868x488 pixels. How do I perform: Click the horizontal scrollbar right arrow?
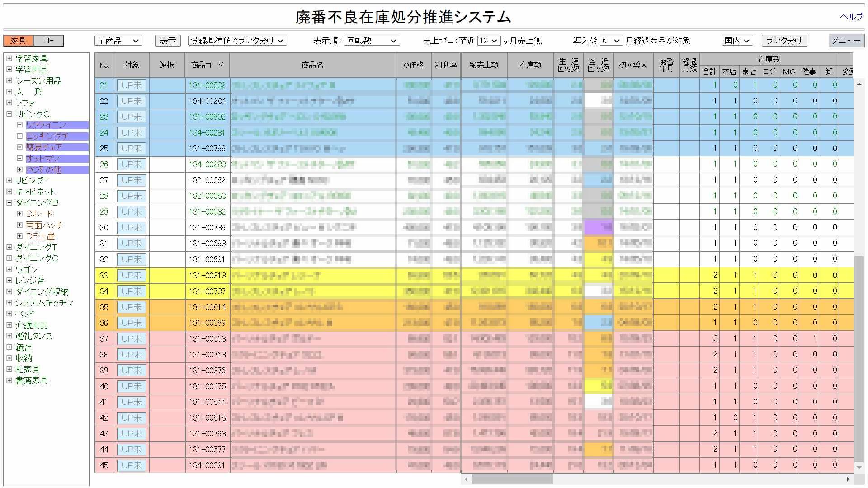click(848, 479)
